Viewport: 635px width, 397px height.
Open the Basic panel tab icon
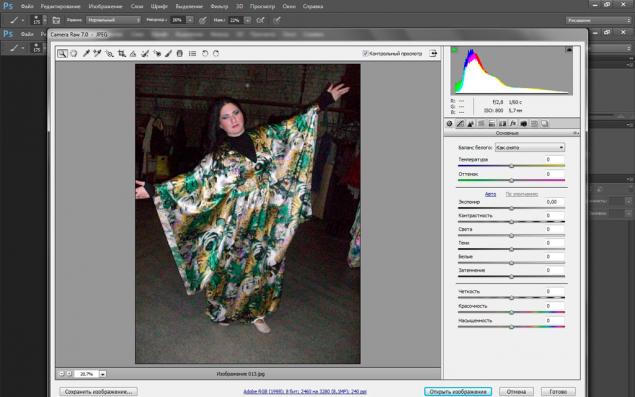click(x=450, y=124)
